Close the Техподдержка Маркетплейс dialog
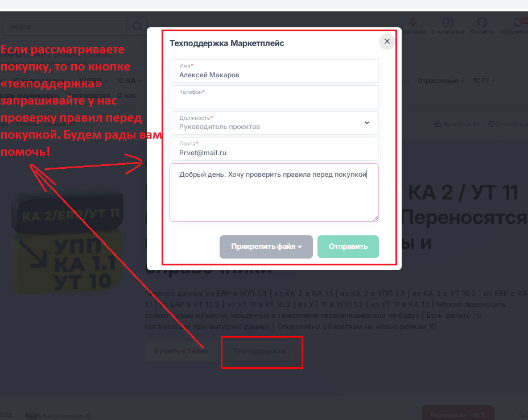The width and height of the screenshot is (528, 420). point(387,41)
